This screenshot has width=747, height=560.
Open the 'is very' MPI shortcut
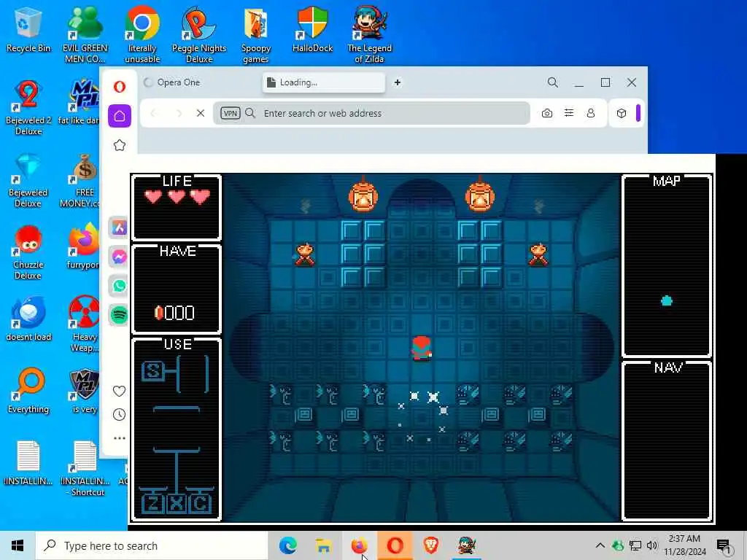tap(84, 391)
